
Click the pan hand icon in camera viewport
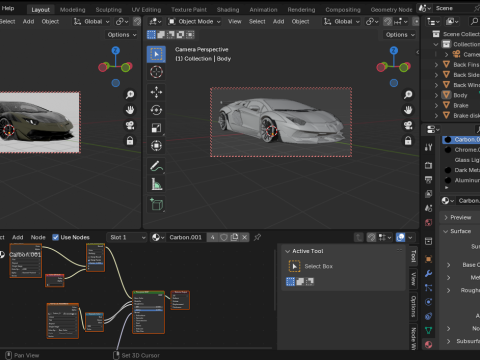tap(408, 110)
